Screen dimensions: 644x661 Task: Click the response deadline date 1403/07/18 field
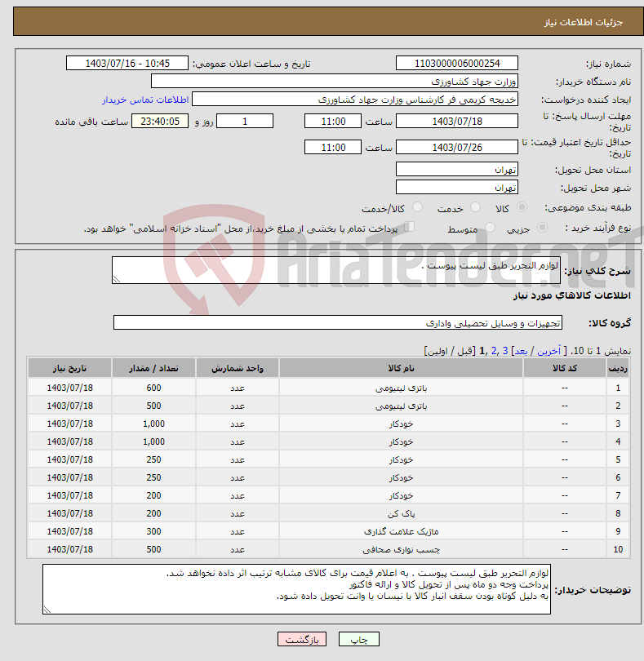click(x=457, y=122)
